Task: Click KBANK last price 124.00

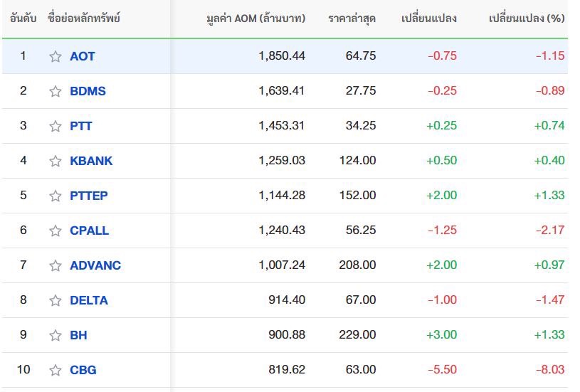Action: point(358,160)
